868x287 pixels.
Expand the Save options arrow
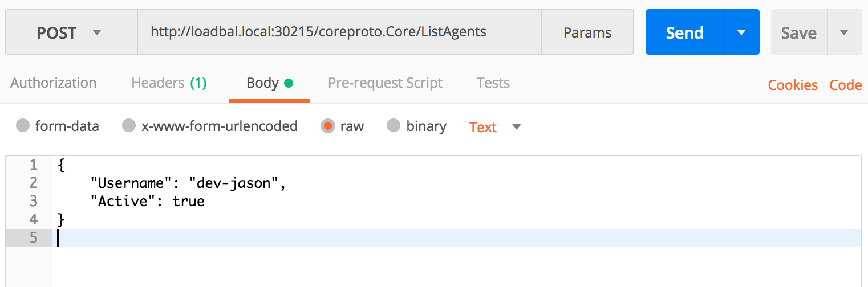[845, 32]
